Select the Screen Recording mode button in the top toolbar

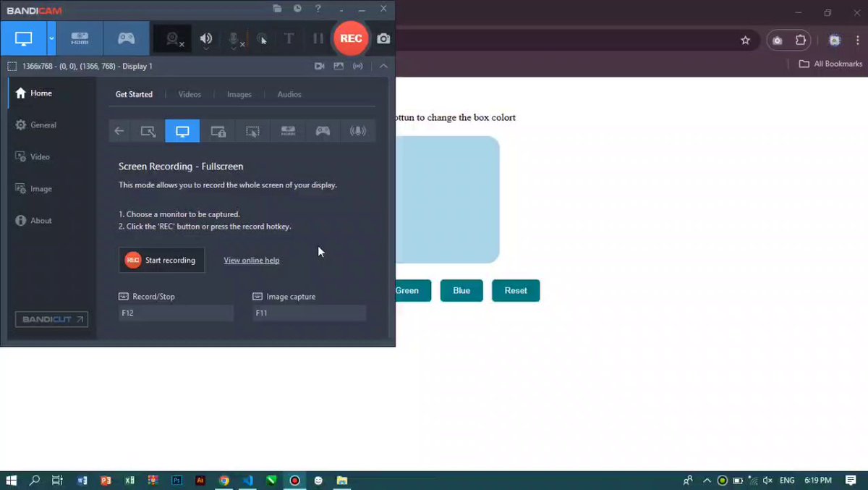tap(23, 38)
